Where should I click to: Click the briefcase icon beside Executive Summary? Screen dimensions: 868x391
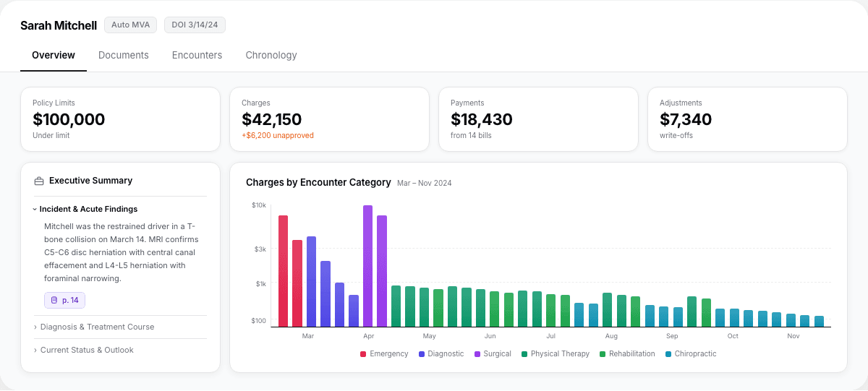pos(39,181)
